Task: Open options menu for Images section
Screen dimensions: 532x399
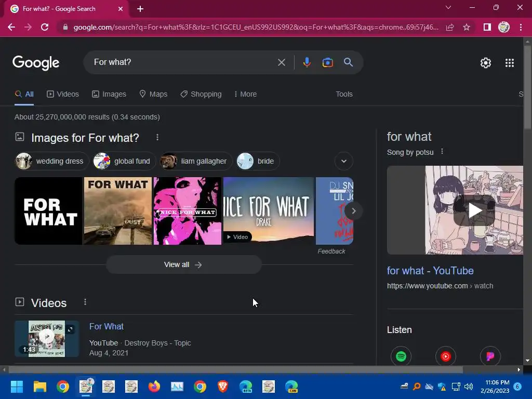Action: click(x=157, y=137)
